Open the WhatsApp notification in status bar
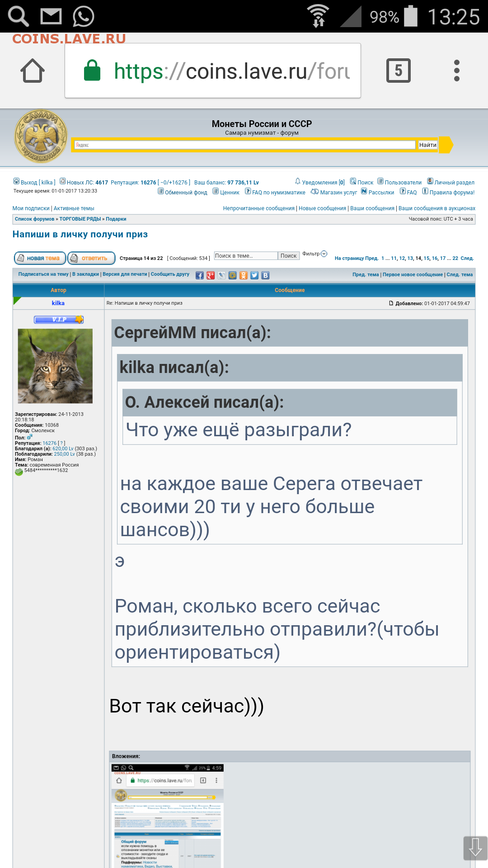This screenshot has height=868, width=488. 84,17
